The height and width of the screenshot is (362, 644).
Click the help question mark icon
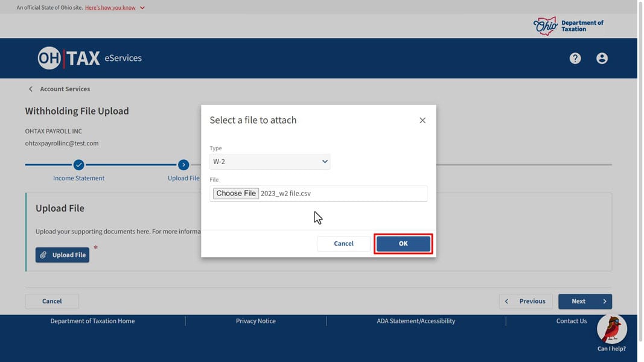pyautogui.click(x=575, y=59)
